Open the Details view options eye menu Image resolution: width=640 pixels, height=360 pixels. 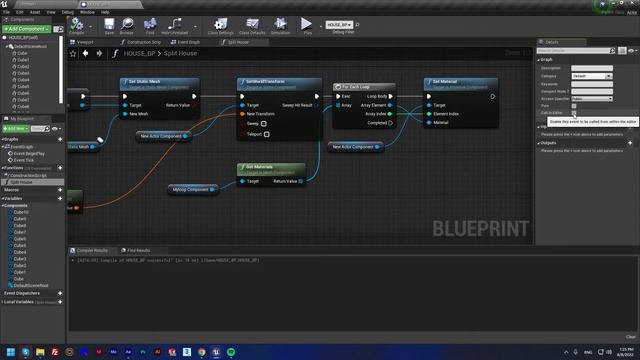tap(633, 51)
